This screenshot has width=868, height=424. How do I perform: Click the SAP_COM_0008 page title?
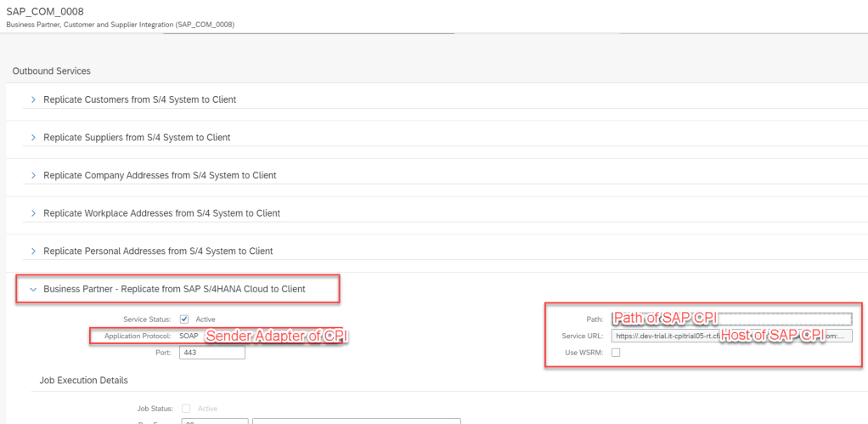point(45,10)
